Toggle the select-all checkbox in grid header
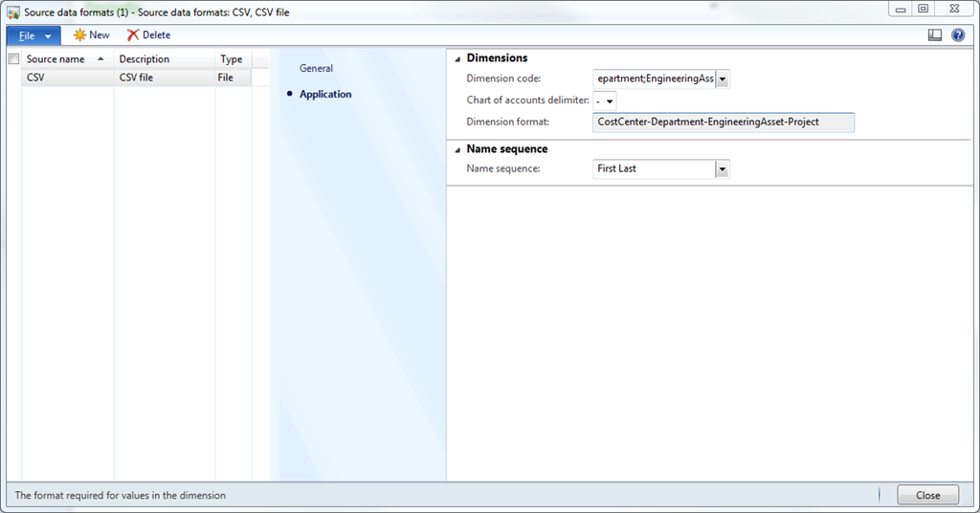This screenshot has width=980, height=513. pyautogui.click(x=13, y=58)
